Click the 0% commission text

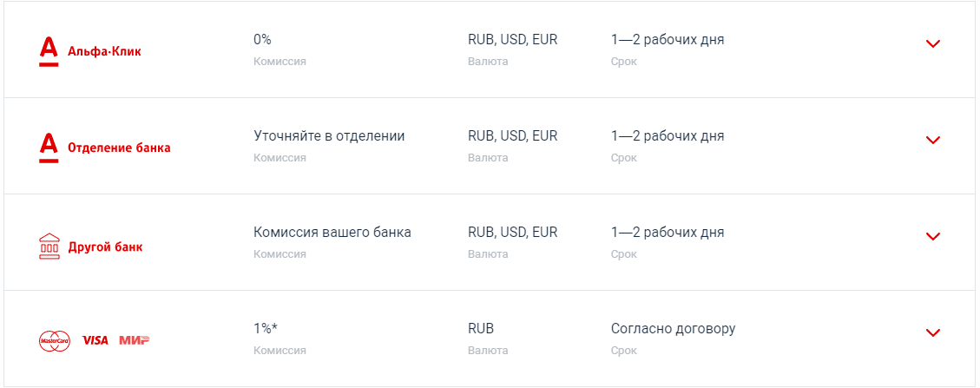coord(263,40)
